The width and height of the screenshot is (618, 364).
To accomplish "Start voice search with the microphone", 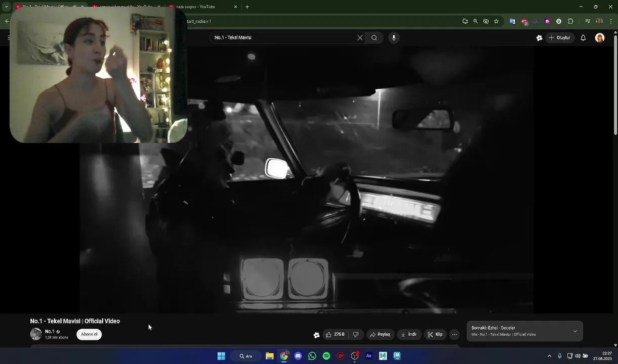I will pyautogui.click(x=394, y=37).
